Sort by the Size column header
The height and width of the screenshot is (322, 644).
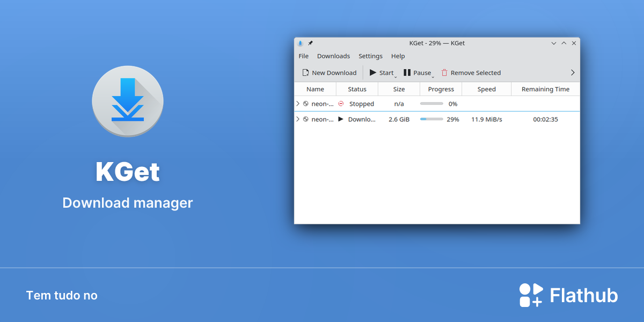pyautogui.click(x=399, y=89)
